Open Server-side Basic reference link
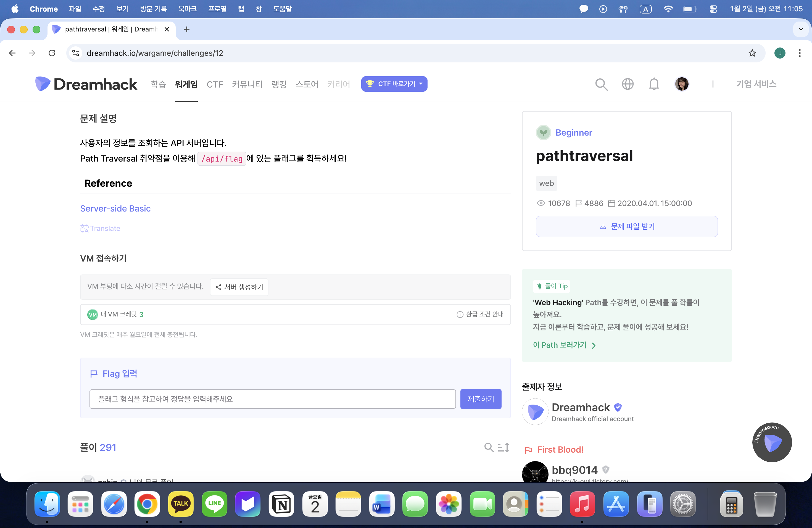The width and height of the screenshot is (812, 528). pos(115,208)
